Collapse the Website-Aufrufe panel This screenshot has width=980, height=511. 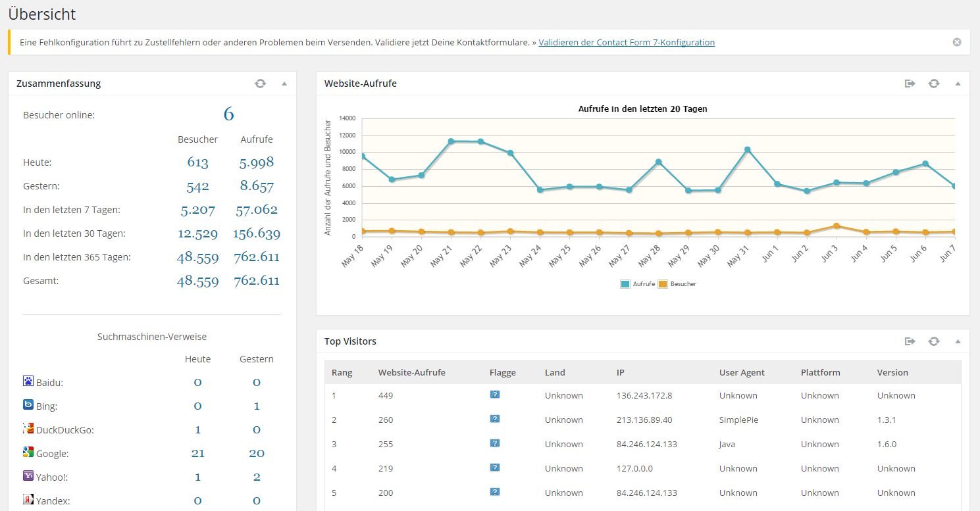[958, 84]
